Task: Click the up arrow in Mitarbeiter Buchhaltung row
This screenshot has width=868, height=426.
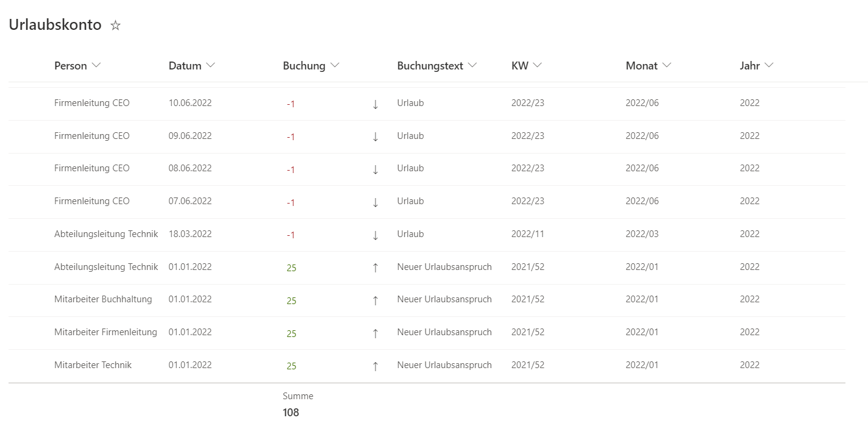Action: coord(375,300)
